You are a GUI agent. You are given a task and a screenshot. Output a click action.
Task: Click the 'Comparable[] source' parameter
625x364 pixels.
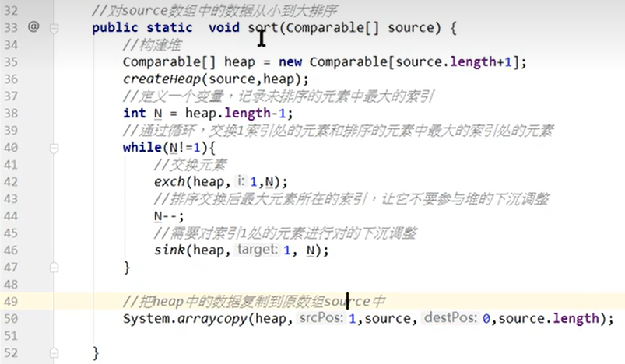pyautogui.click(x=360, y=27)
